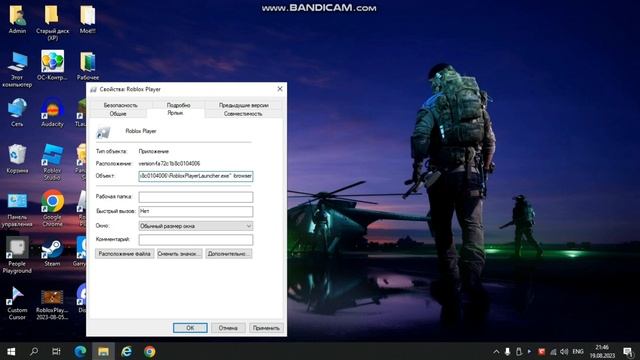Click the Расположение файла button
The width and height of the screenshot is (640, 360).
tap(124, 253)
